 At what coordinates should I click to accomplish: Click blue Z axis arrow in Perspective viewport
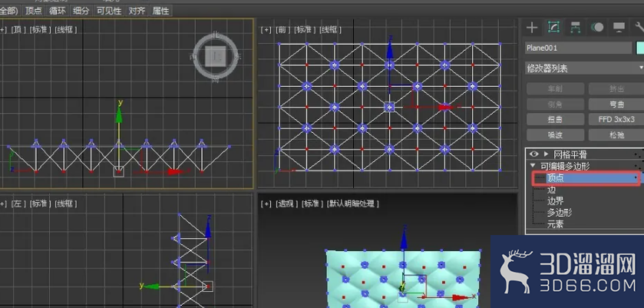coord(405,240)
